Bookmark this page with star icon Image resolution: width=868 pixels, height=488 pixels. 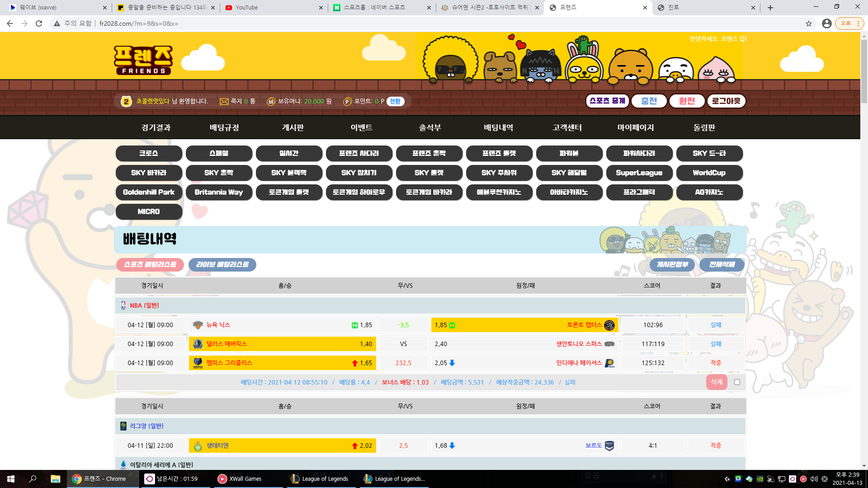[809, 23]
